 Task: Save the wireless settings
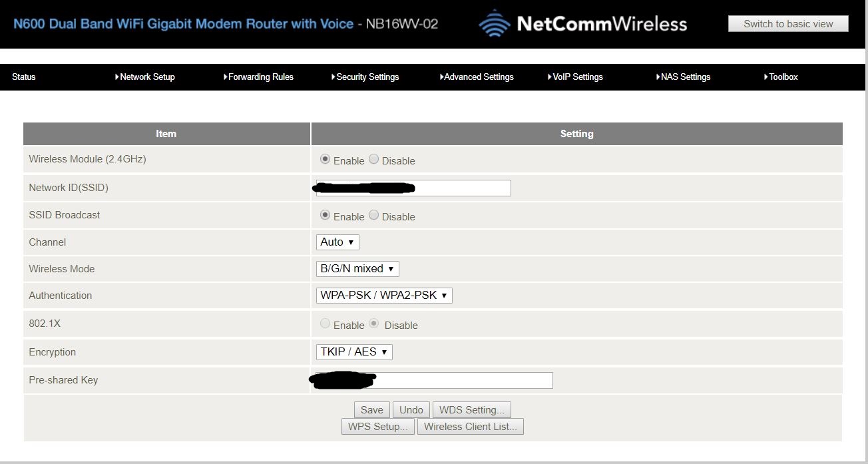(x=372, y=410)
